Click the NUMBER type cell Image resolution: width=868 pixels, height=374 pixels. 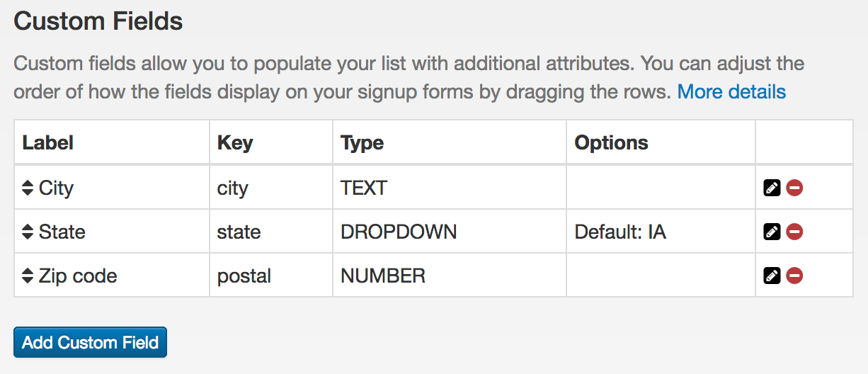point(383,276)
